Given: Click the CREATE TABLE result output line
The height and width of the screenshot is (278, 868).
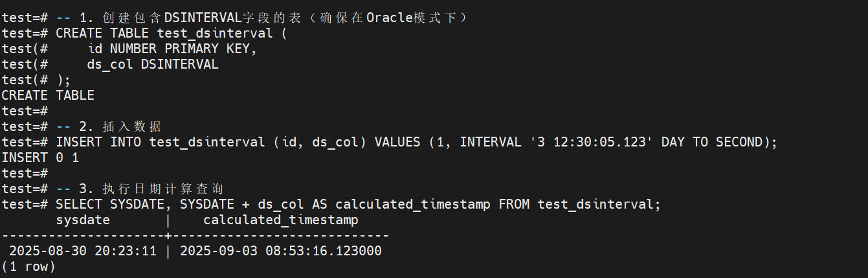Looking at the screenshot, I should (48, 95).
